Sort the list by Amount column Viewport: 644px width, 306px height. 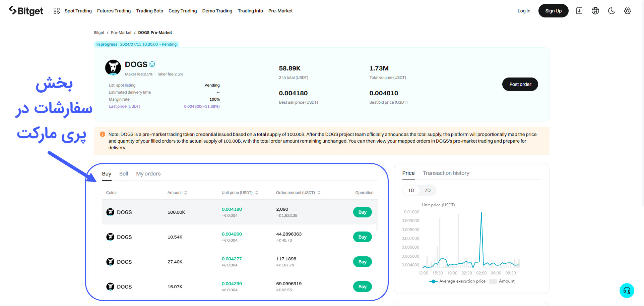(185, 193)
